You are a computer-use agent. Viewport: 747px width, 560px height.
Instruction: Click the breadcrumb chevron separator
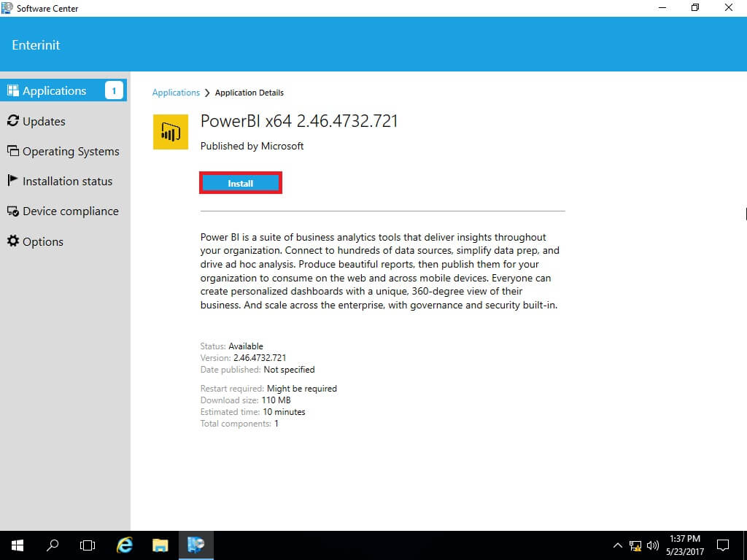(x=207, y=93)
